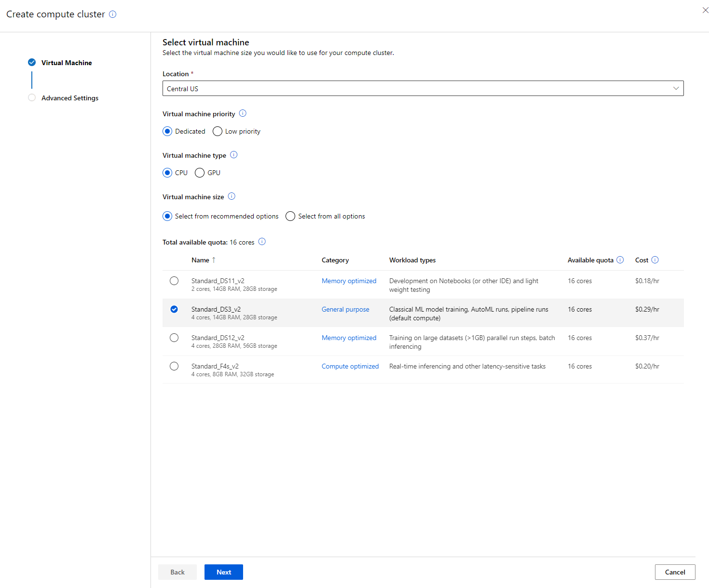Click the Virtual machine priority info icon
The height and width of the screenshot is (588, 709).
tap(243, 113)
